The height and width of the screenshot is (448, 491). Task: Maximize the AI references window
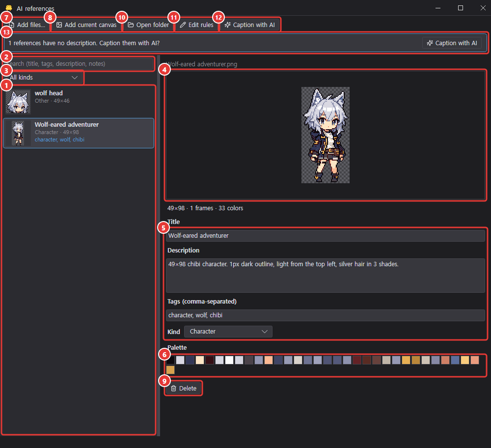(x=461, y=8)
